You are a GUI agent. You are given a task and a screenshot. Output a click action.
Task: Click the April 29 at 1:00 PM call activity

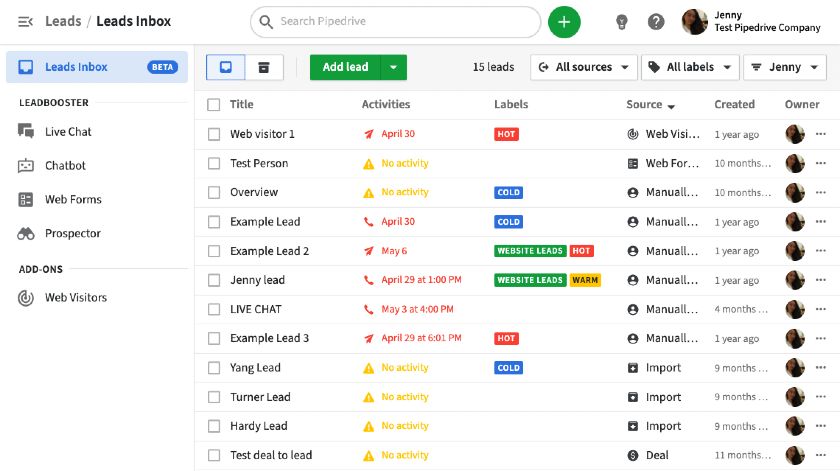coord(412,280)
